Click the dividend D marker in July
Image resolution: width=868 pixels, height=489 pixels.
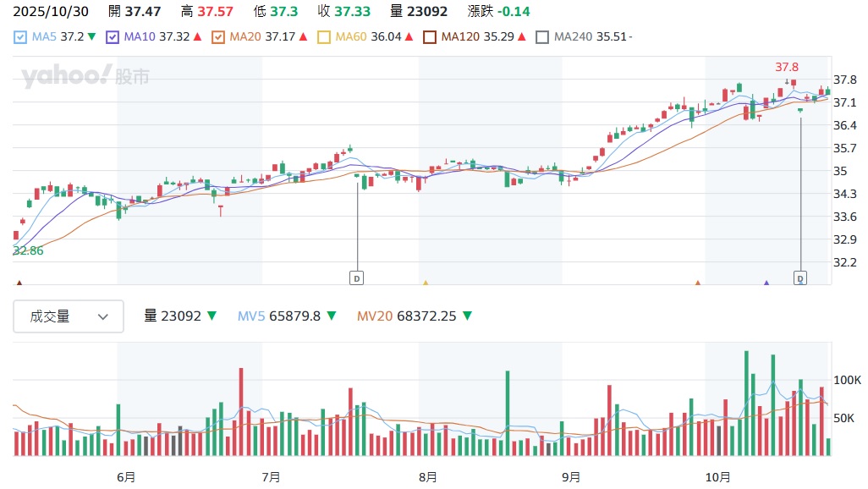click(x=357, y=277)
